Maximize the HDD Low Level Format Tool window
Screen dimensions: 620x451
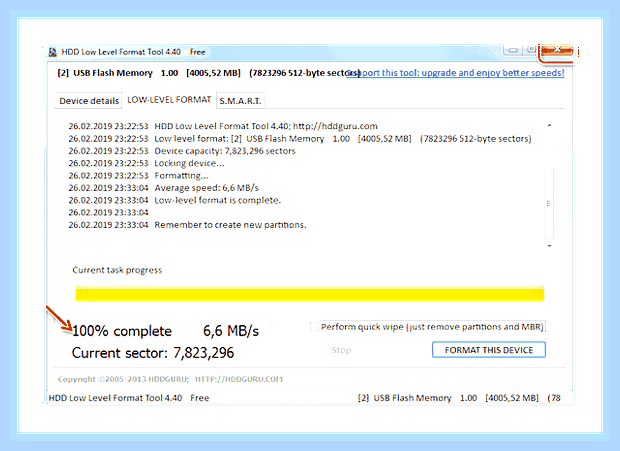[531, 50]
